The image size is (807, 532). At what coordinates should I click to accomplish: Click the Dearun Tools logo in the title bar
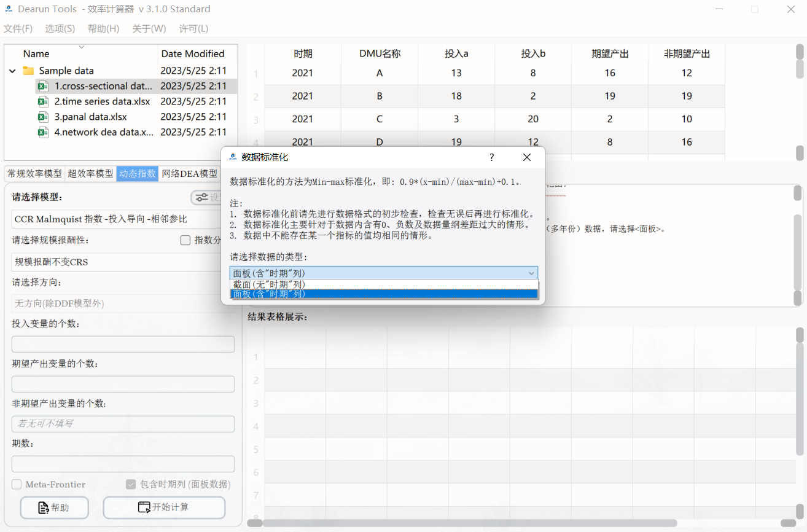(x=8, y=9)
